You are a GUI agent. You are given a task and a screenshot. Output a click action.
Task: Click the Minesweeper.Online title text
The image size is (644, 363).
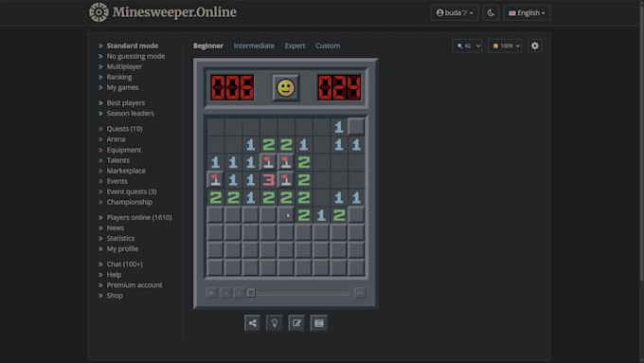[174, 12]
